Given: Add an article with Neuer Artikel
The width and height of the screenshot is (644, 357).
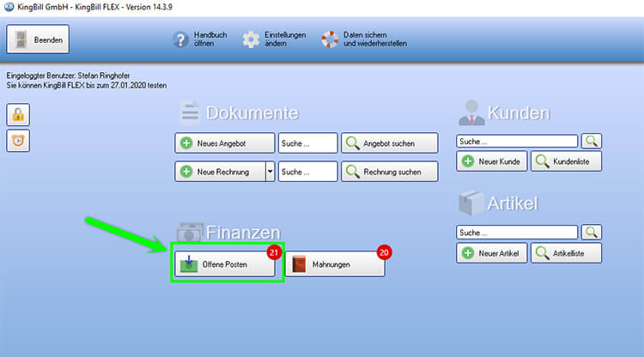Looking at the screenshot, I should 492,253.
